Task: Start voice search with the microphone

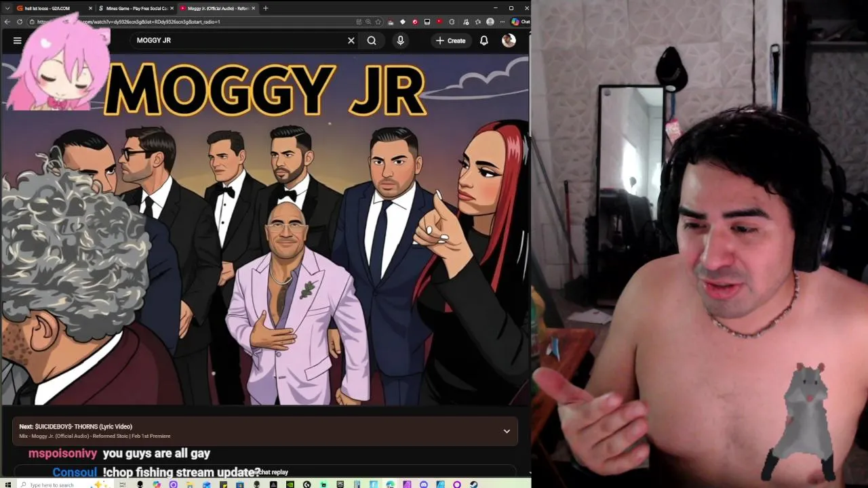Action: click(400, 41)
